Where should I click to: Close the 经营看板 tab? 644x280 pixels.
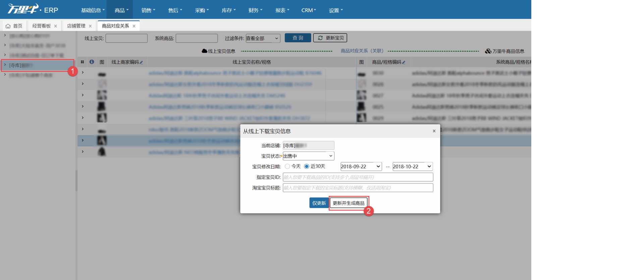[x=56, y=26]
